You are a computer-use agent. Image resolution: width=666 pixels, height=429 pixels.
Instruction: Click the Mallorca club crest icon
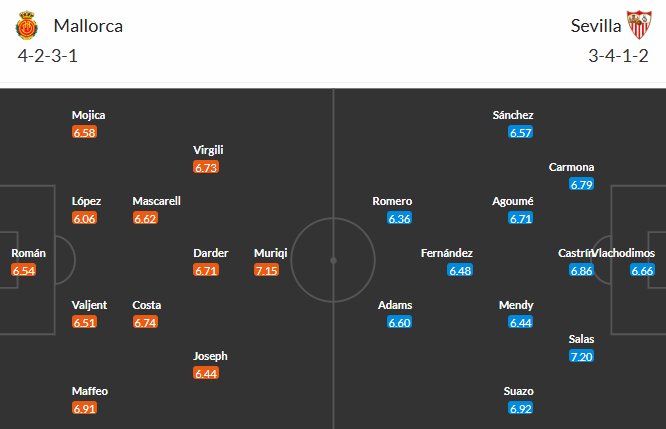[x=27, y=26]
